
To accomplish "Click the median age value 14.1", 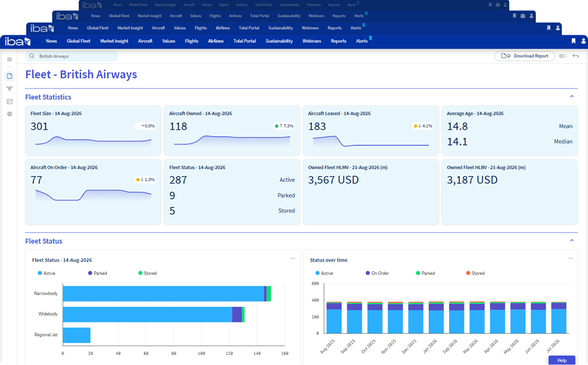I will 457,141.
